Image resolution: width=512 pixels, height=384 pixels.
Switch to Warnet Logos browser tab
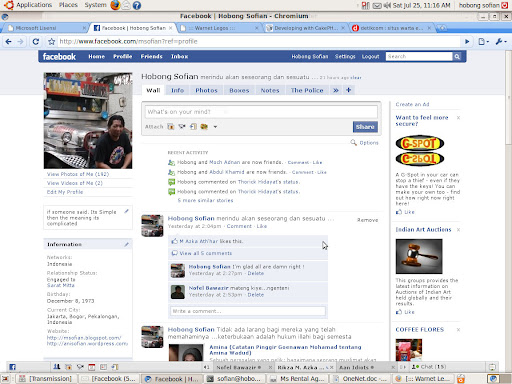(219, 28)
